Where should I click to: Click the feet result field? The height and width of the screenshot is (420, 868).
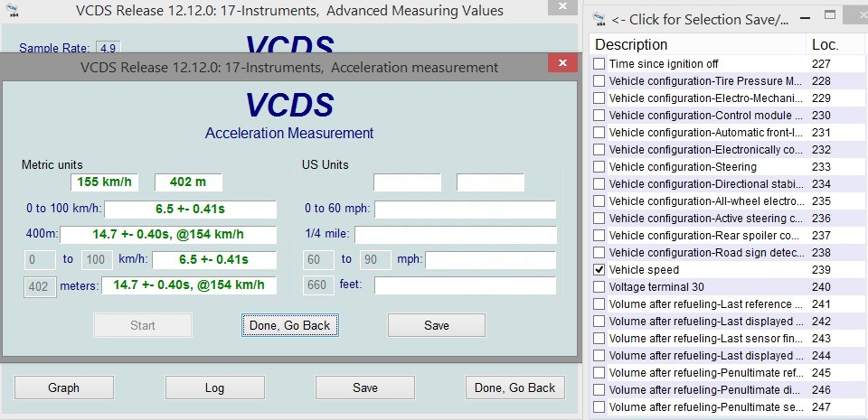pyautogui.click(x=465, y=285)
